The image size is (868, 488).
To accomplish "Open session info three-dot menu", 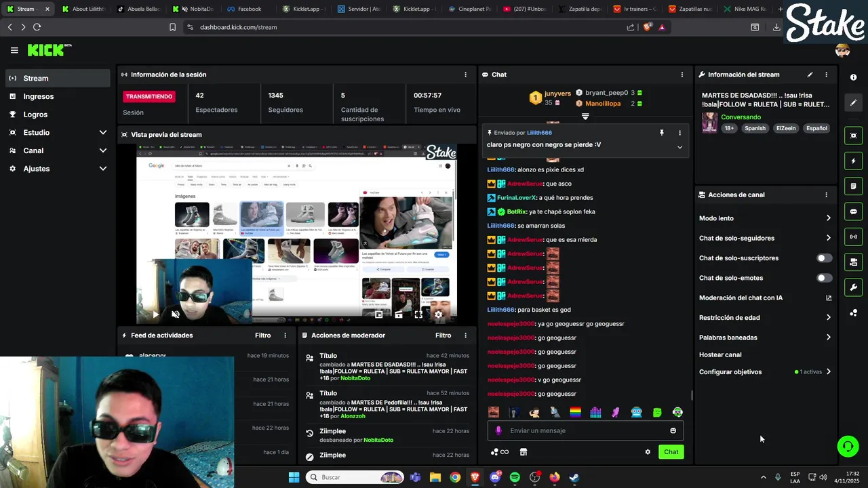I will coord(465,75).
